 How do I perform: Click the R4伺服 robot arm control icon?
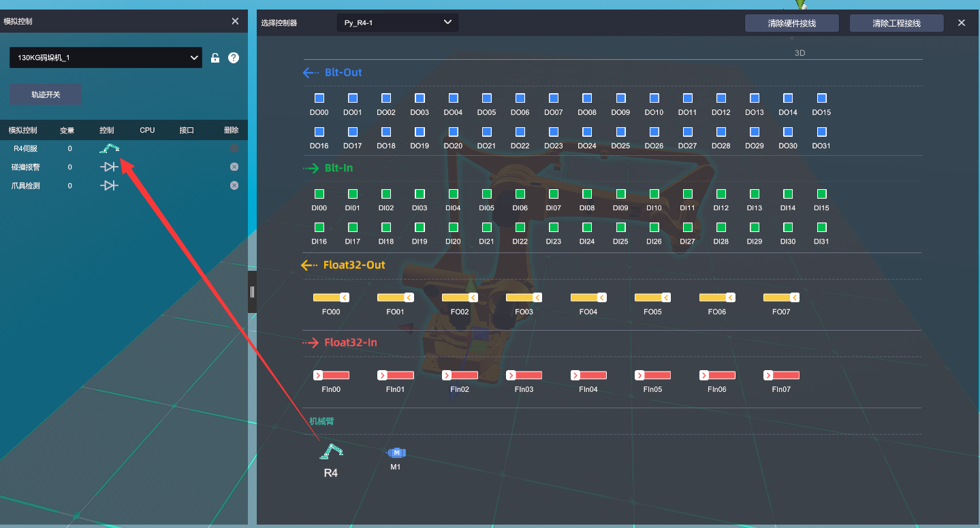(x=109, y=148)
